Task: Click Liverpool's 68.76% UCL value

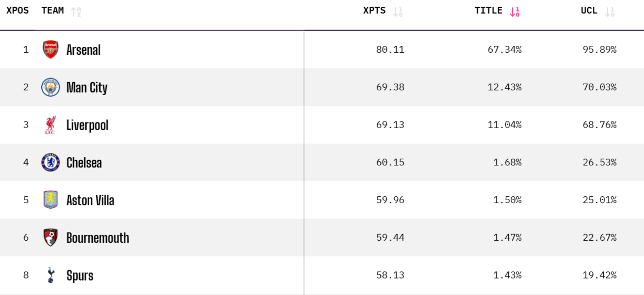Action: 599,125
